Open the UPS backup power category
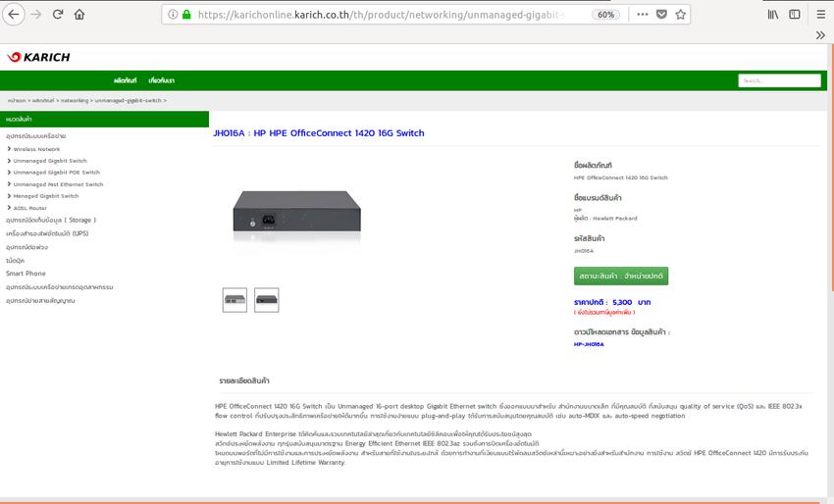834x504 pixels. click(x=47, y=233)
